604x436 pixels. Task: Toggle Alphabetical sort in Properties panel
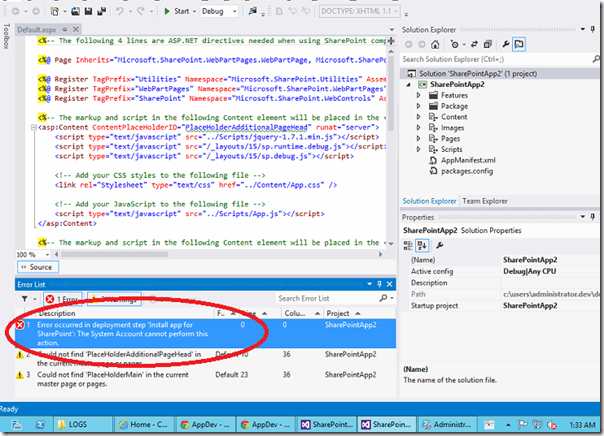click(422, 245)
